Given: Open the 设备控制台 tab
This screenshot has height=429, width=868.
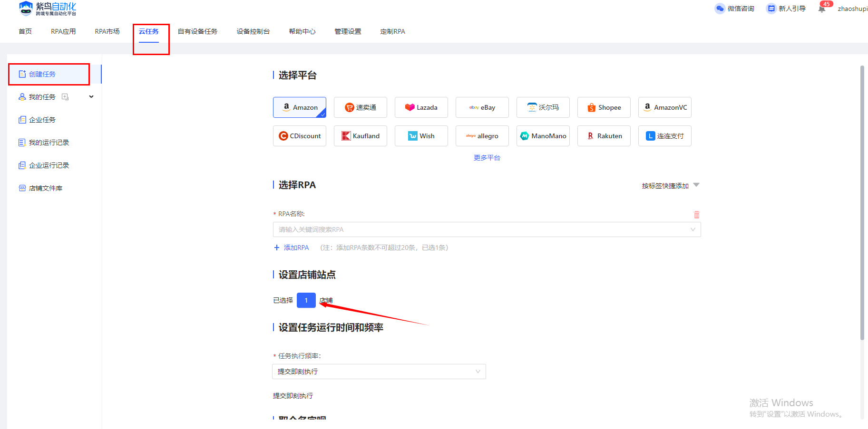Looking at the screenshot, I should (x=253, y=31).
